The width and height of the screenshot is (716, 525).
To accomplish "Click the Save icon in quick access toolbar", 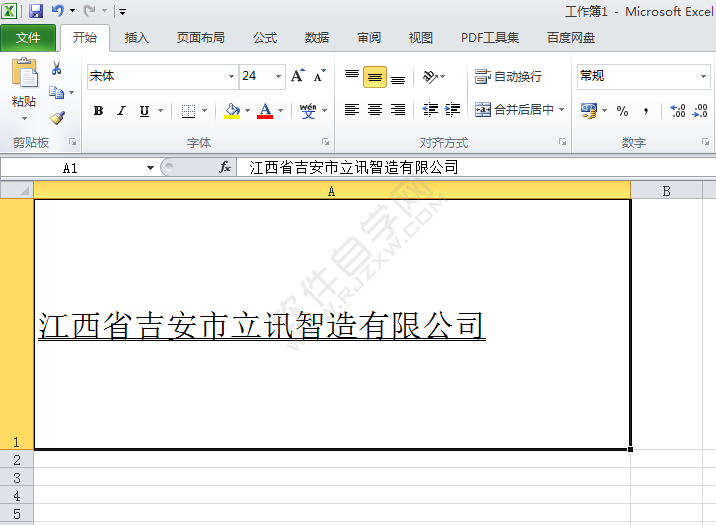I will tap(36, 10).
